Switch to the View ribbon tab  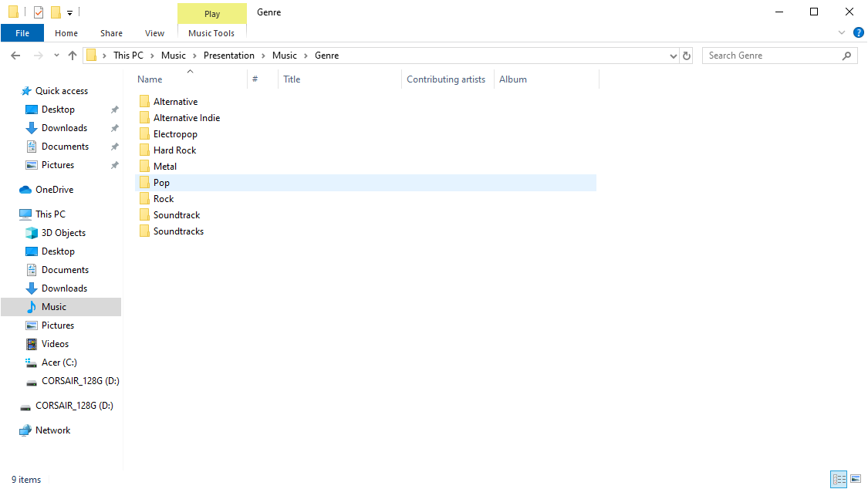tap(154, 33)
